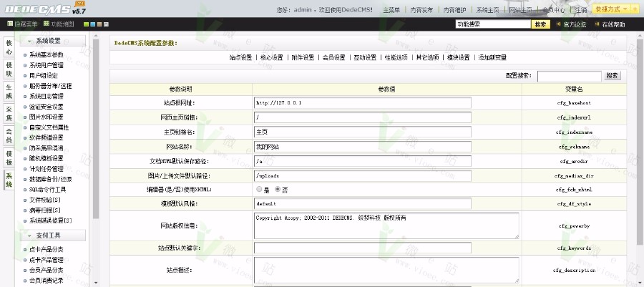The height and width of the screenshot is (287, 644).
Task: Open 点卡产品管理 in sidebar
Action: tap(47, 260)
